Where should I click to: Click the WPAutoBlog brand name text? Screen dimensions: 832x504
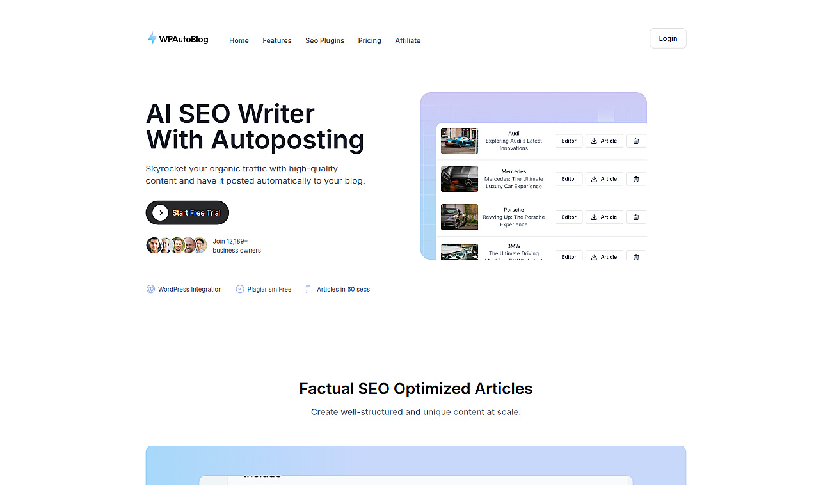184,39
